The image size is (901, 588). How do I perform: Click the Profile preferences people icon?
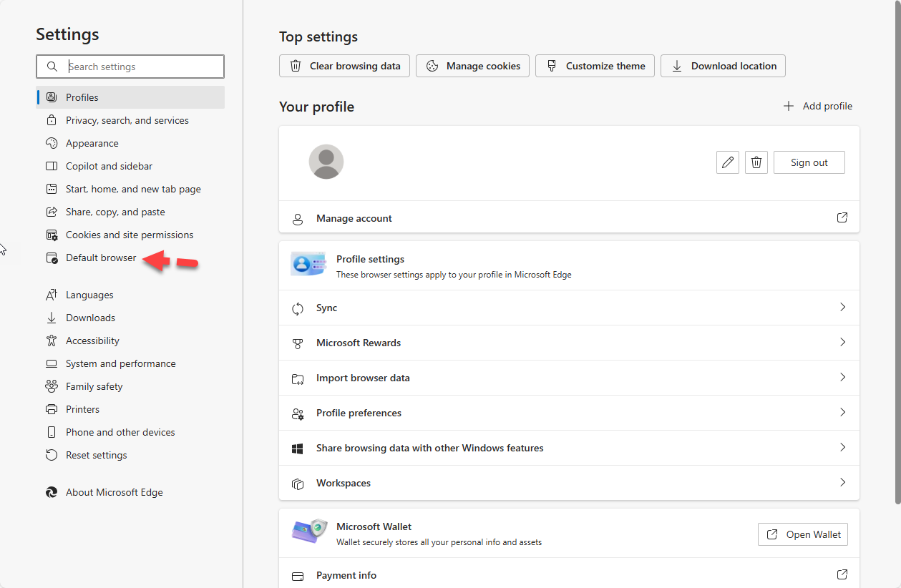pos(298,413)
